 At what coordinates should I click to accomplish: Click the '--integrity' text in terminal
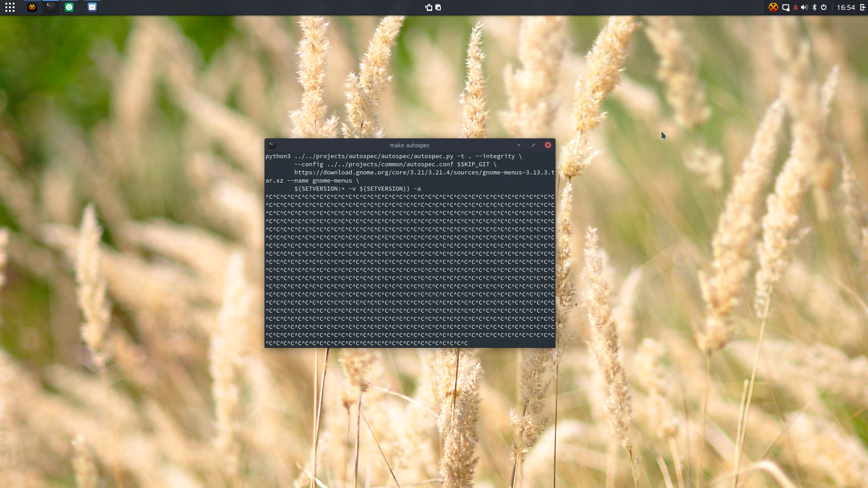click(x=495, y=156)
